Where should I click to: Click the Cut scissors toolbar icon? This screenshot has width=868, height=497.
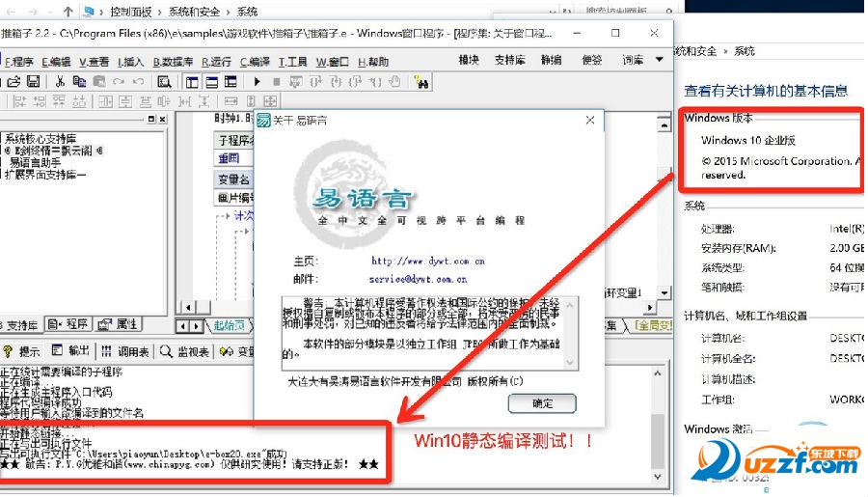click(x=60, y=82)
